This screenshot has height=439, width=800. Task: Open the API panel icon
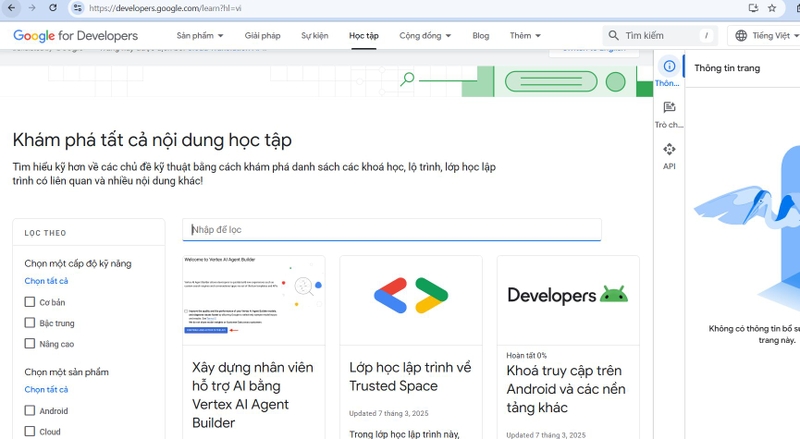[669, 149]
